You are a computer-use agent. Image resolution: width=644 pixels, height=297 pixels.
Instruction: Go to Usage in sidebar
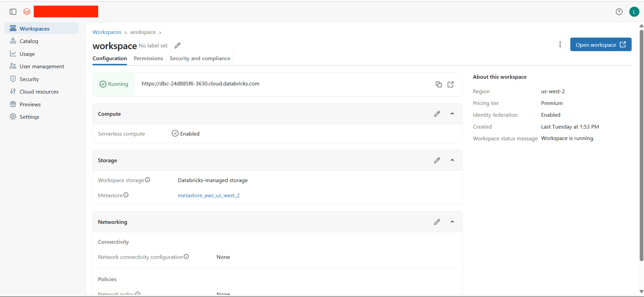(42, 54)
